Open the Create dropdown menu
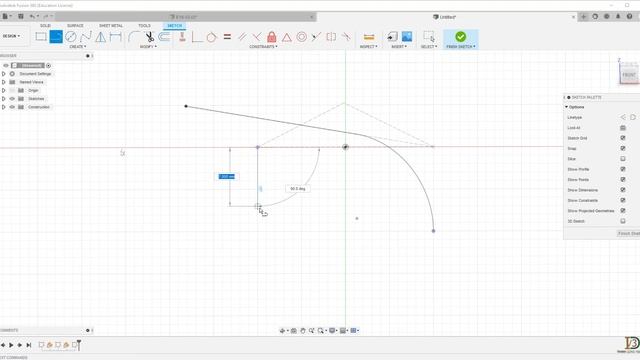The width and height of the screenshot is (640, 360). coord(78,47)
